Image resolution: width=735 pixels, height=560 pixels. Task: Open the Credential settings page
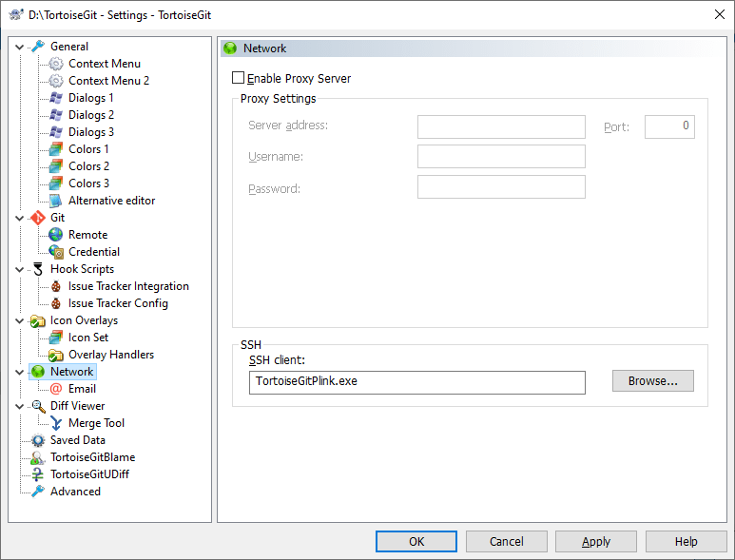tap(94, 252)
